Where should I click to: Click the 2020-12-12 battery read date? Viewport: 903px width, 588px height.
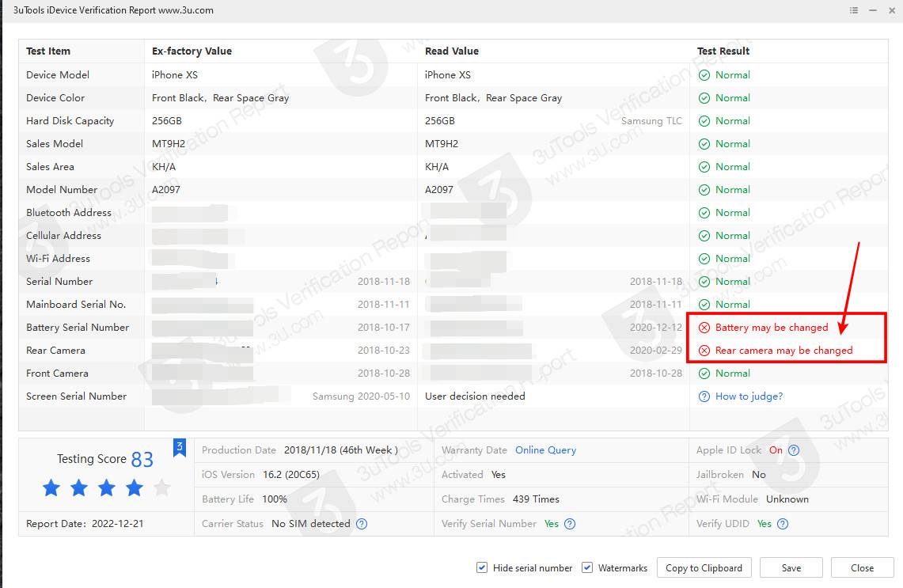point(656,328)
